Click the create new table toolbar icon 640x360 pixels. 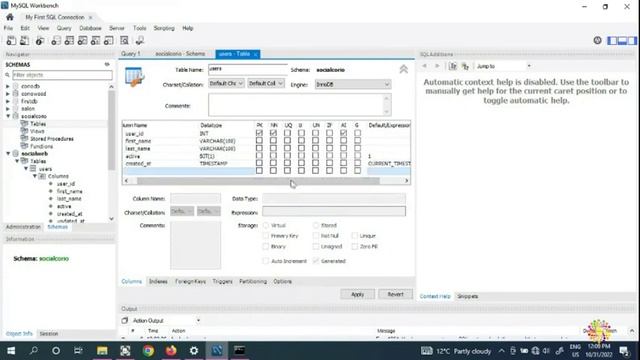69,40
